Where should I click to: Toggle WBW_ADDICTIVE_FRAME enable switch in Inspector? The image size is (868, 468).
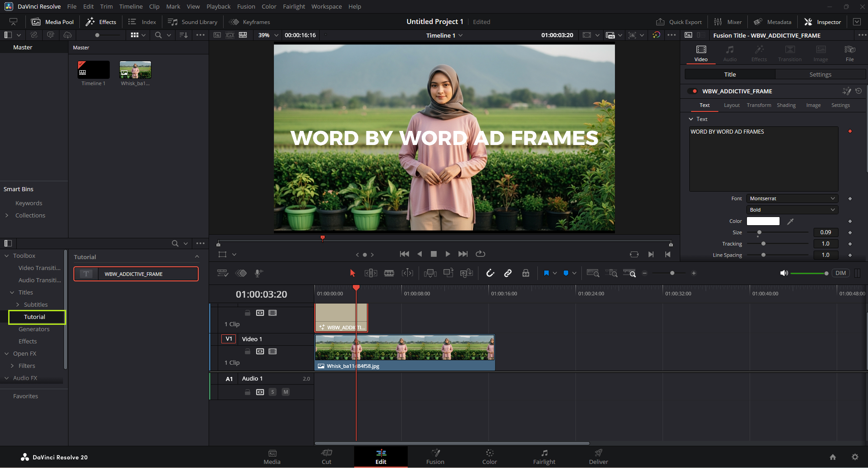tap(692, 91)
